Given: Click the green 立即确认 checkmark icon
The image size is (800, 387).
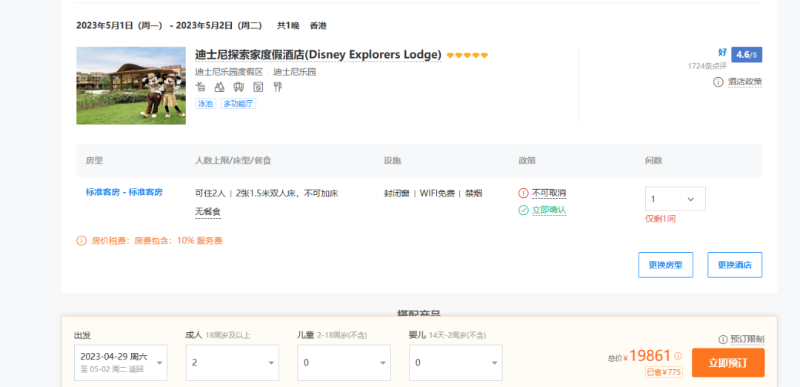Looking at the screenshot, I should tap(523, 210).
